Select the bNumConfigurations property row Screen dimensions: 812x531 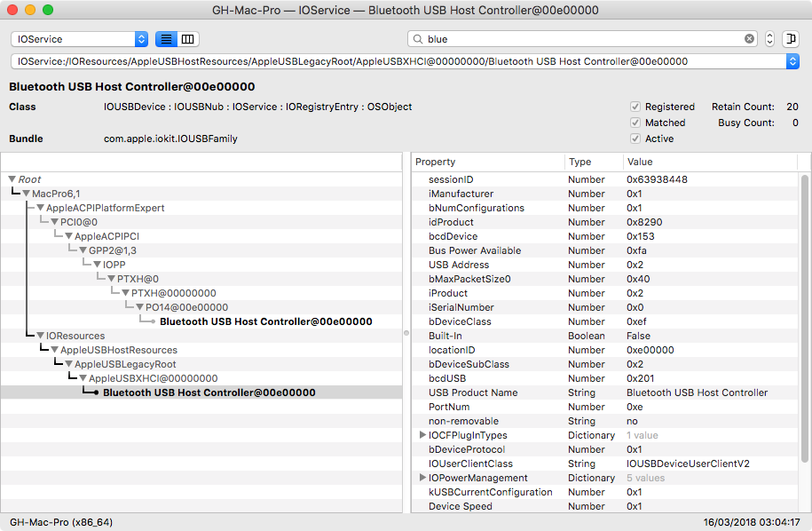(605, 208)
